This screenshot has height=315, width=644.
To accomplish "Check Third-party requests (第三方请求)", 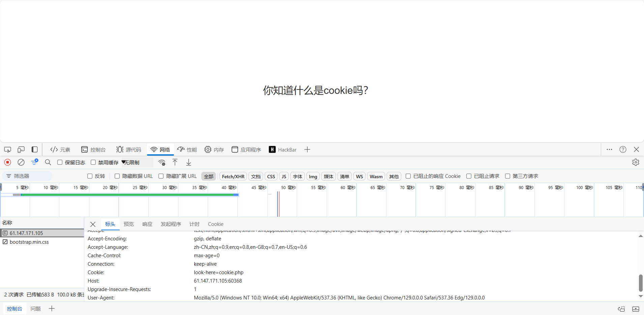I will point(507,176).
